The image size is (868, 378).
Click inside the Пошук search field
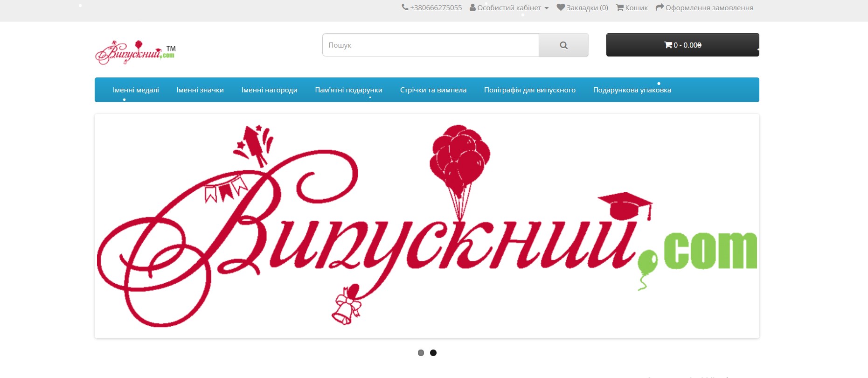(431, 45)
